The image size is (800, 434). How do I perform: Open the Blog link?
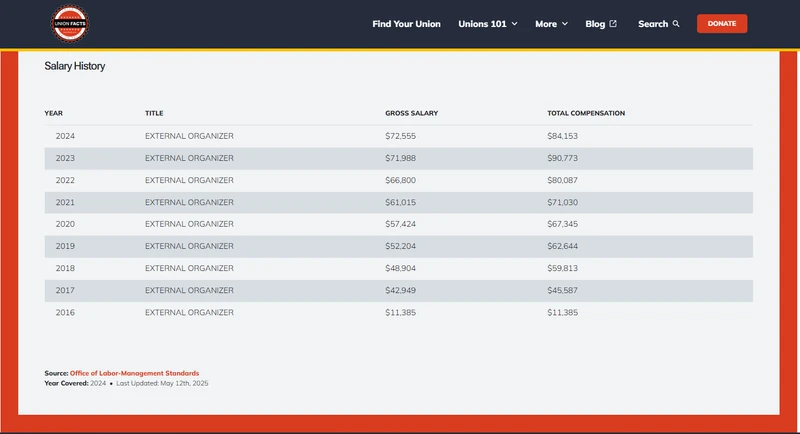[x=595, y=24]
